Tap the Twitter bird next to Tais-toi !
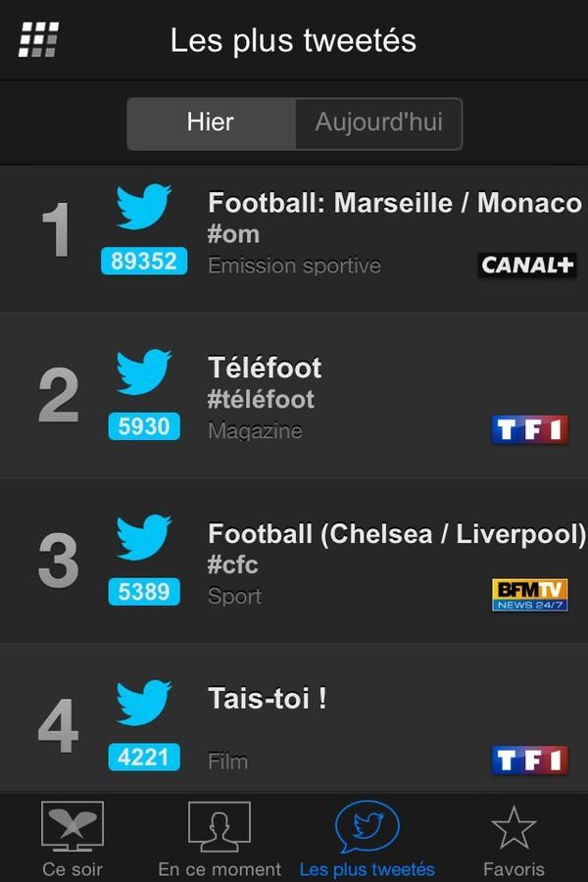The height and width of the screenshot is (882, 588). pyautogui.click(x=143, y=702)
